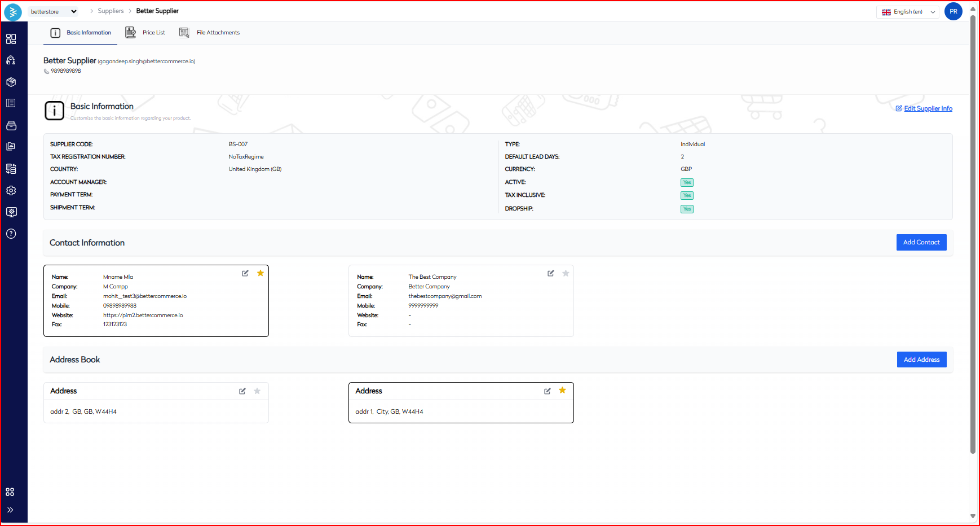Set addr 2 address as default star

click(257, 391)
